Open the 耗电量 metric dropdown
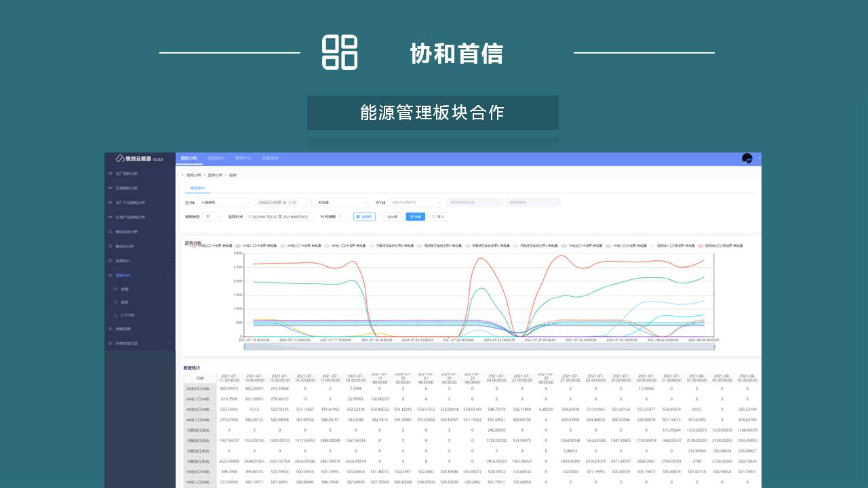 [x=342, y=202]
